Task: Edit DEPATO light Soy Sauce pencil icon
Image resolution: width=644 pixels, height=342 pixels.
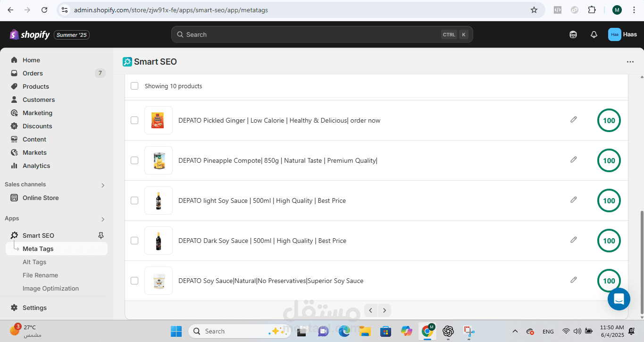Action: click(x=574, y=200)
